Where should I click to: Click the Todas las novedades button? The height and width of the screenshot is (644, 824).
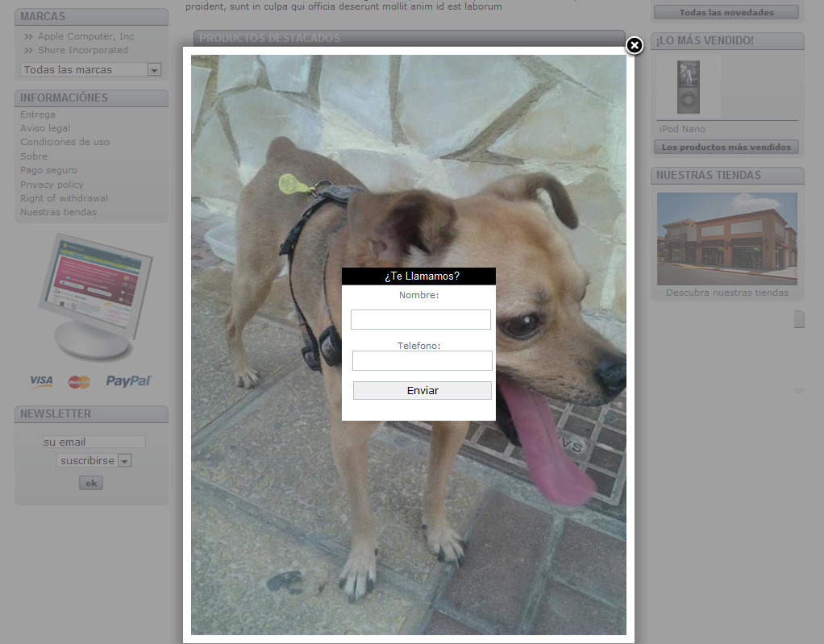tap(726, 12)
